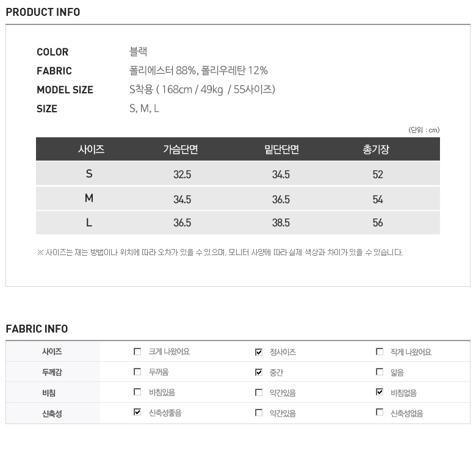Viewport: 476px width, 465px height.
Task: Click the 가슴단면 column header
Action: (181, 150)
